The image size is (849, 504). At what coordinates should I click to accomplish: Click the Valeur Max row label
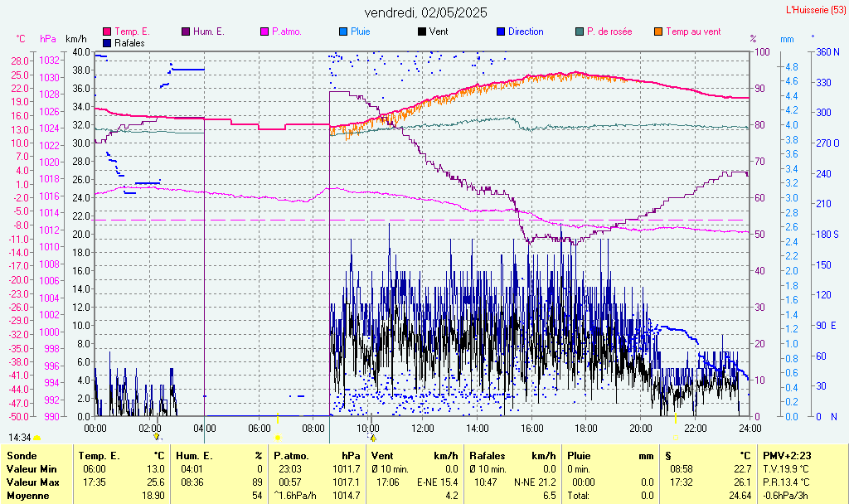[x=32, y=482]
